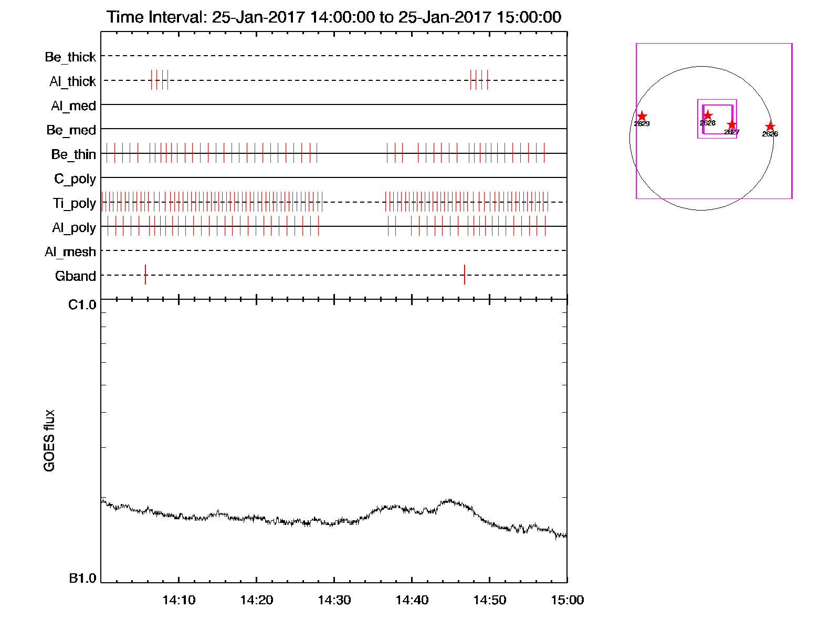Screen dimensions: 840x630
Task: Click the red star for region 2629
Action: pos(642,117)
